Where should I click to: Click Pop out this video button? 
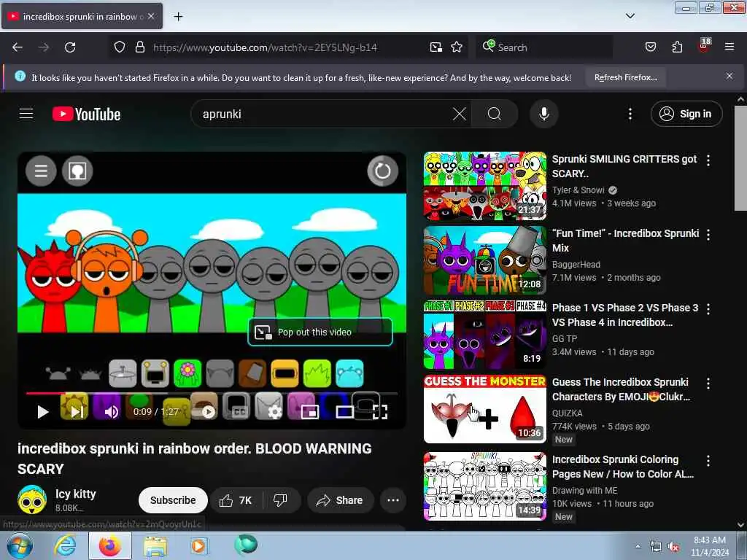[320, 332]
